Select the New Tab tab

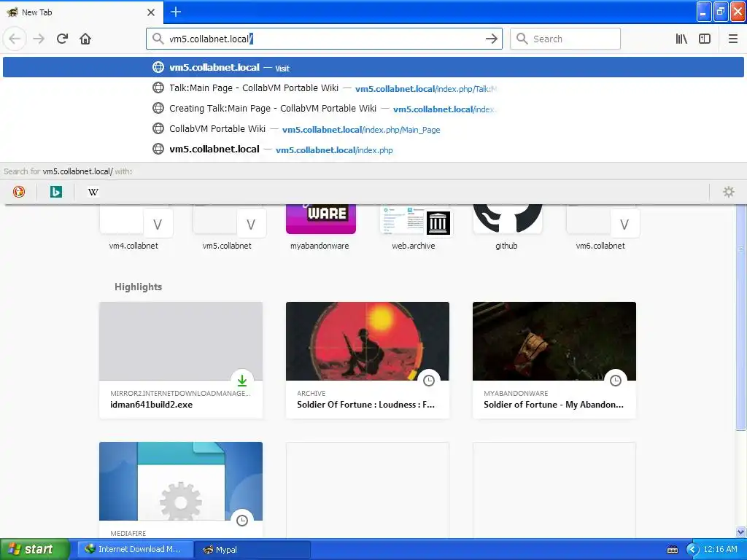click(x=81, y=12)
